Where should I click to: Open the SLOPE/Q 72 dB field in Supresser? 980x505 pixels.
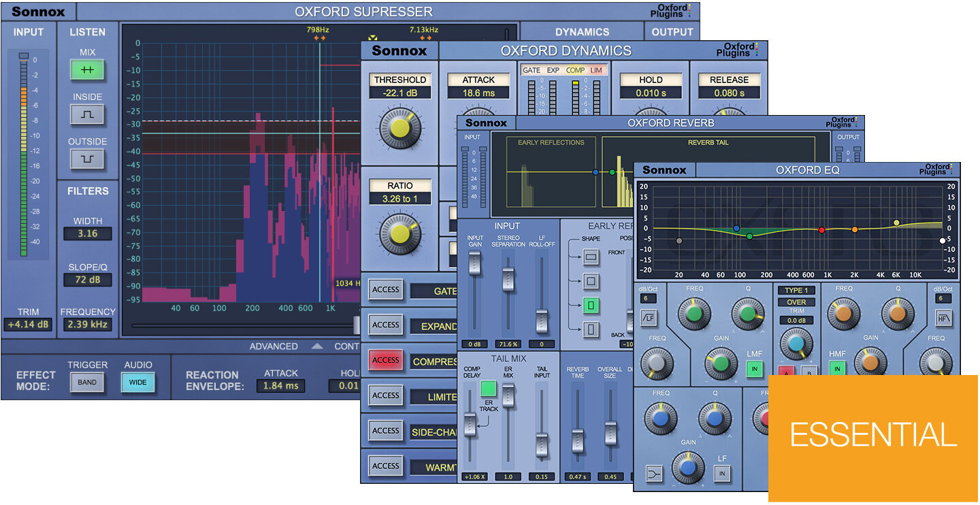point(88,280)
